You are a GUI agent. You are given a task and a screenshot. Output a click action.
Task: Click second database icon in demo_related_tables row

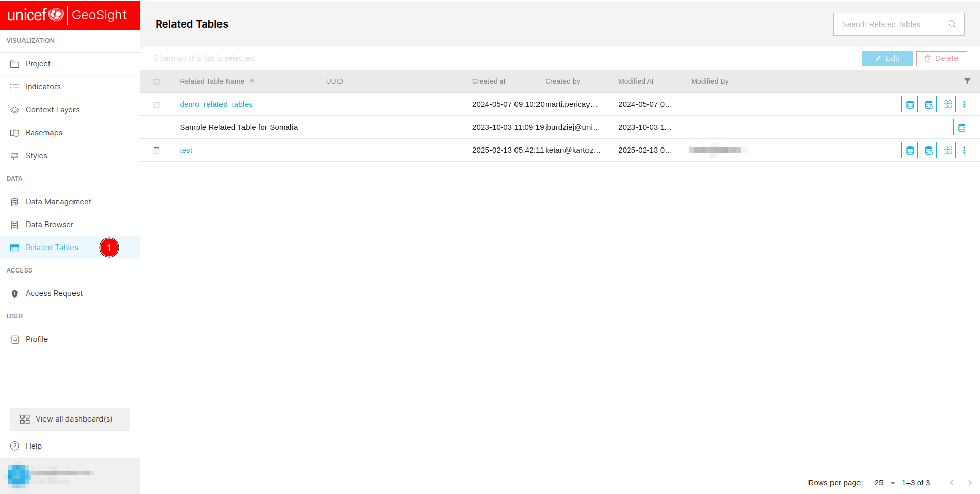click(x=929, y=104)
